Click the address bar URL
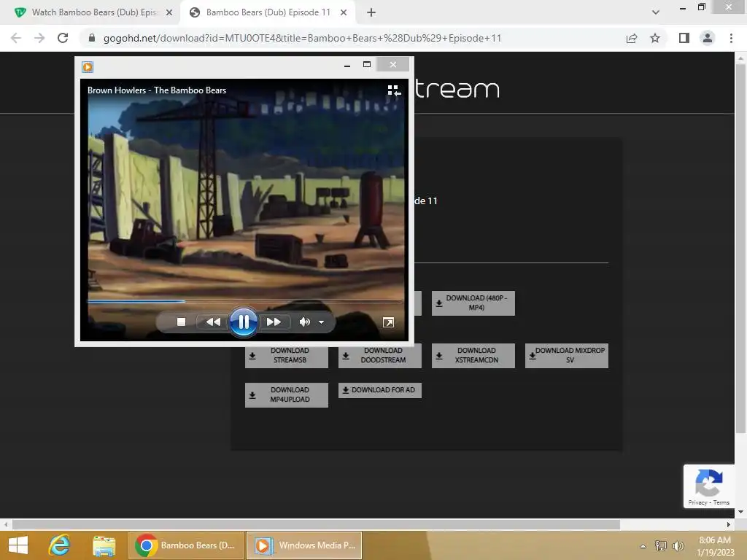The image size is (747, 560). click(302, 38)
